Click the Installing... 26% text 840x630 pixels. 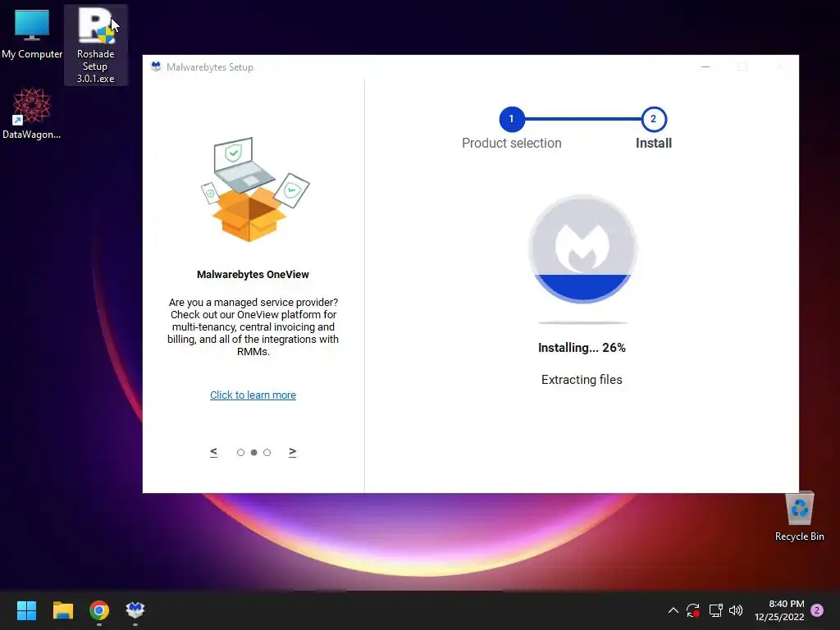[582, 348]
